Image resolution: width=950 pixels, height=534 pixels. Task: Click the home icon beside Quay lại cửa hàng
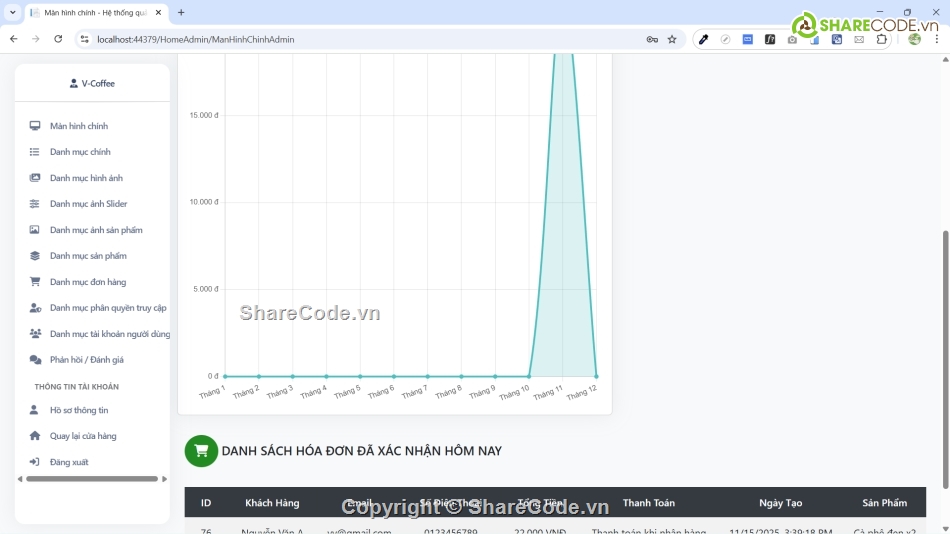35,436
